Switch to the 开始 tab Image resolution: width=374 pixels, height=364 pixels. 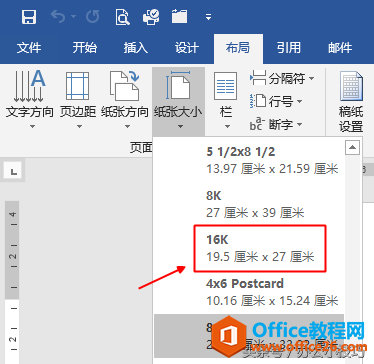point(84,48)
